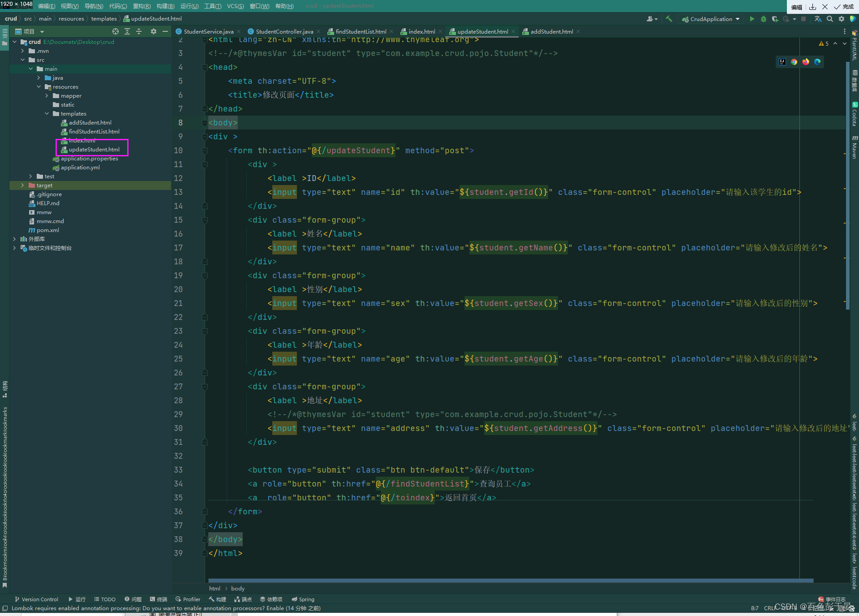The width and height of the screenshot is (859, 616).
Task: Open the VCS(S) menu
Action: coord(235,6)
